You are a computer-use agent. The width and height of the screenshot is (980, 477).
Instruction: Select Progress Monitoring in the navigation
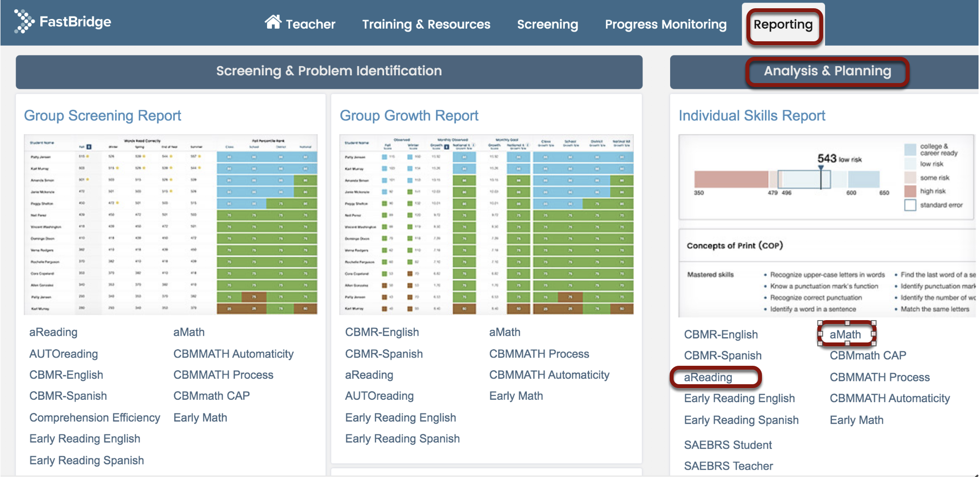665,25
